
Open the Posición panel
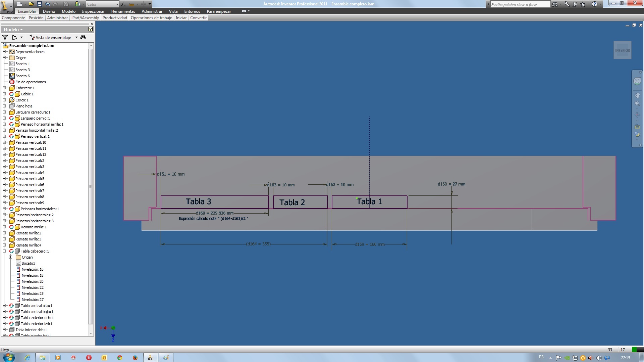[36, 18]
